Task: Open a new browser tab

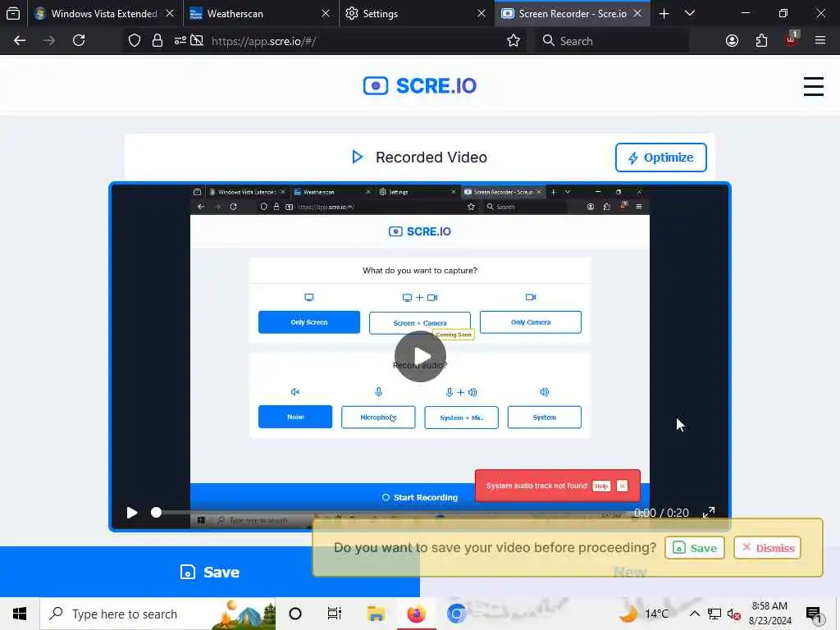Action: click(664, 13)
